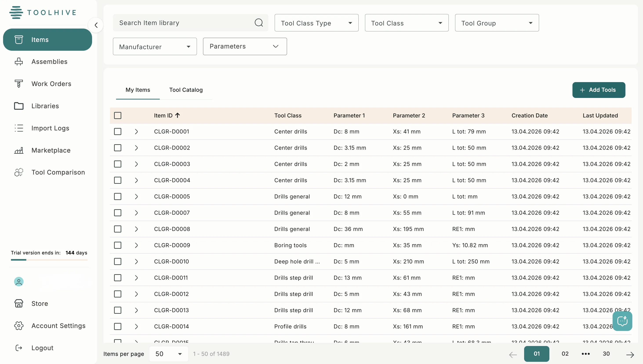This screenshot has width=643, height=364.
Task: Open the Tool Class filter dropdown
Action: click(407, 23)
